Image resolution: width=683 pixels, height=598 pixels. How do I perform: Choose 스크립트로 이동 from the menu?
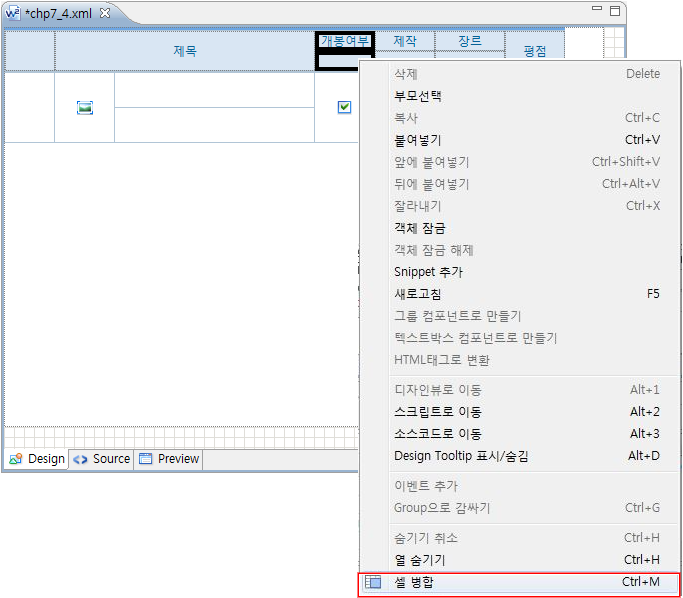click(x=438, y=412)
